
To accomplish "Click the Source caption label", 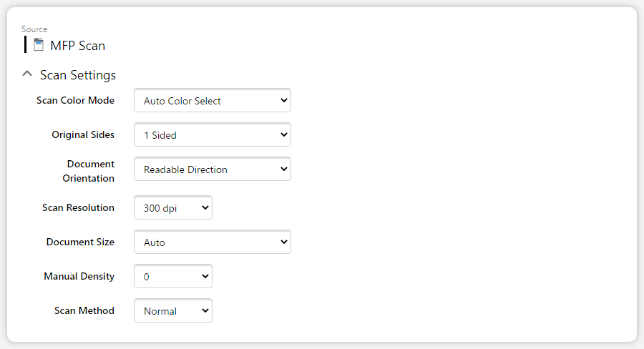I will click(34, 29).
